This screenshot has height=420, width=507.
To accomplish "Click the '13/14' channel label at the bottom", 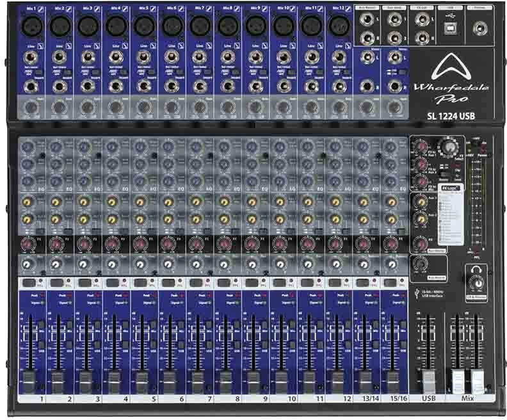I will (x=370, y=399).
